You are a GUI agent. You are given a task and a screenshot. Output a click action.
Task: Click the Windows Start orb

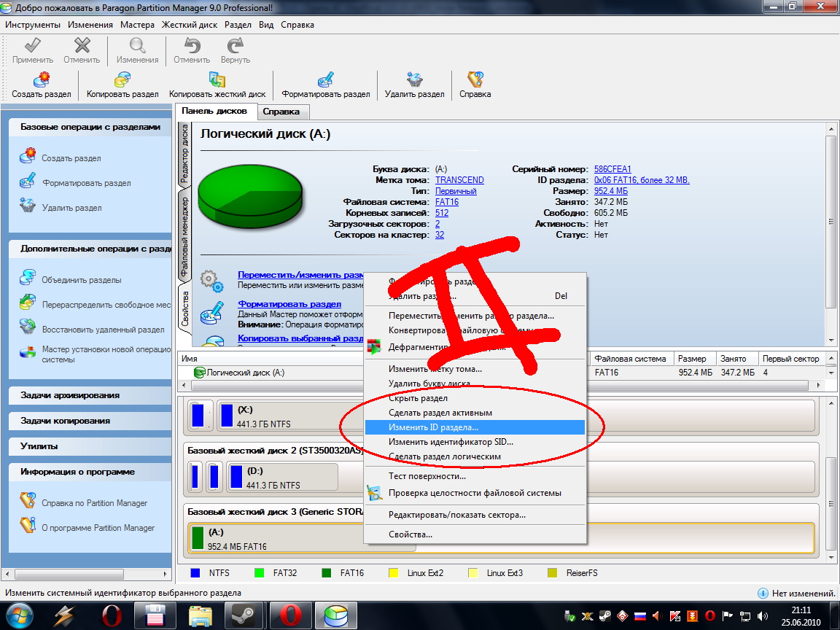click(19, 615)
